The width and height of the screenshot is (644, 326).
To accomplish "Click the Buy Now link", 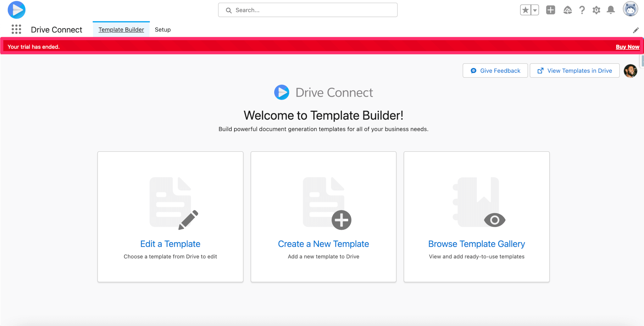I will 627,47.
